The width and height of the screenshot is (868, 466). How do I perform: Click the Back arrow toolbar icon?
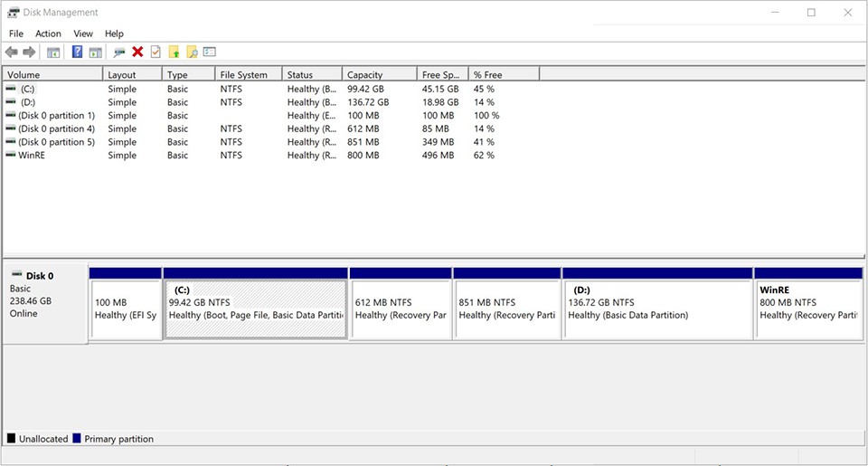click(11, 52)
